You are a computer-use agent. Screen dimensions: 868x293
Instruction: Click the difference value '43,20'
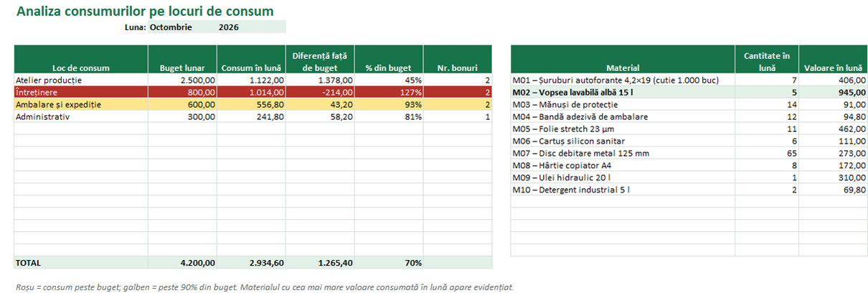320,105
